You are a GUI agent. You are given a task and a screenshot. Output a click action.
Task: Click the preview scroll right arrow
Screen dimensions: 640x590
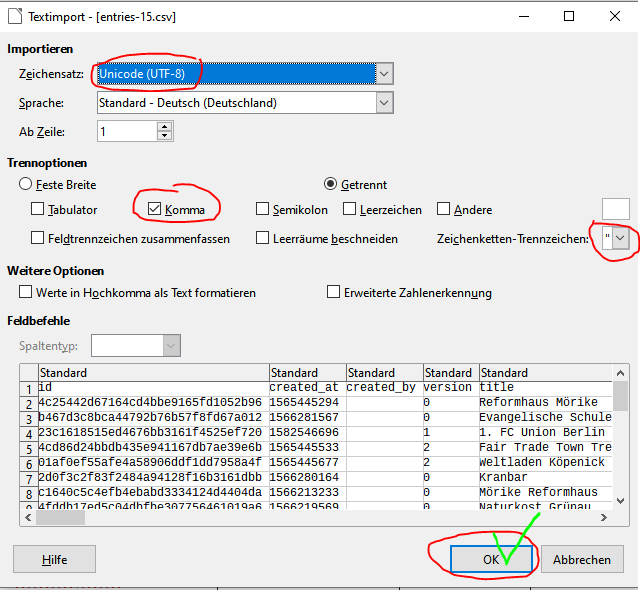click(x=604, y=518)
